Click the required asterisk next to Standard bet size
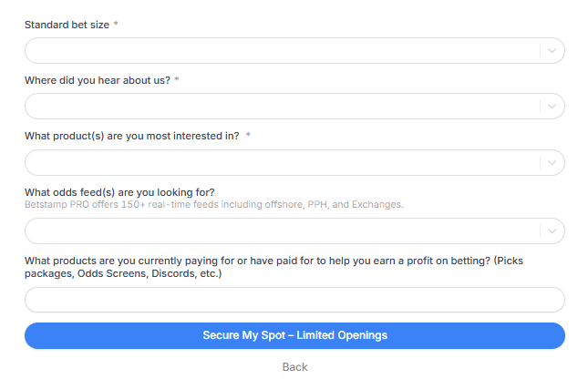This screenshot has height=379, width=588. tap(116, 25)
